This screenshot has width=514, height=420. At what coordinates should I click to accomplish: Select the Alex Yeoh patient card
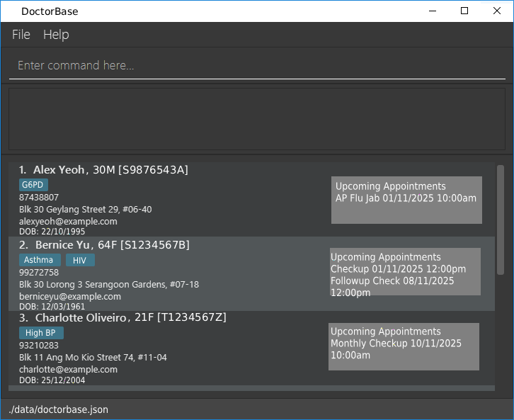pyautogui.click(x=170, y=199)
